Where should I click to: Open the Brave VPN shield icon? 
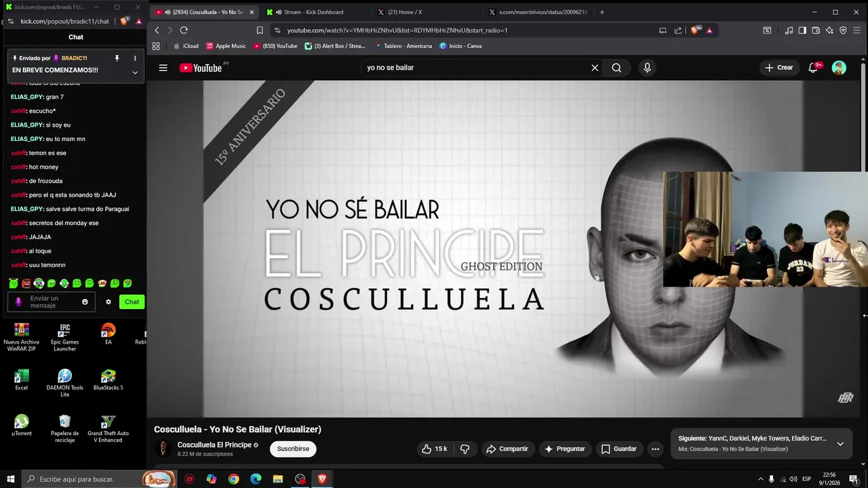click(x=843, y=30)
